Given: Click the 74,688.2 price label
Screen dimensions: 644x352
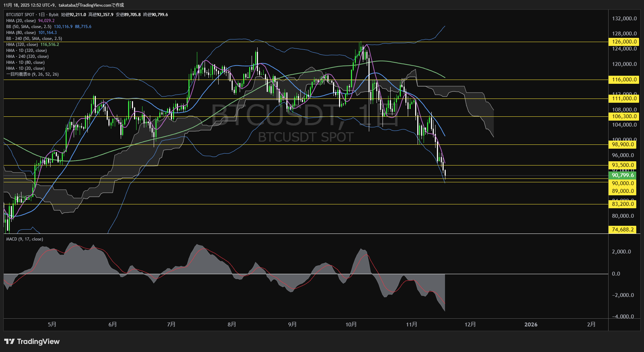Looking at the screenshot, I should pyautogui.click(x=623, y=230).
